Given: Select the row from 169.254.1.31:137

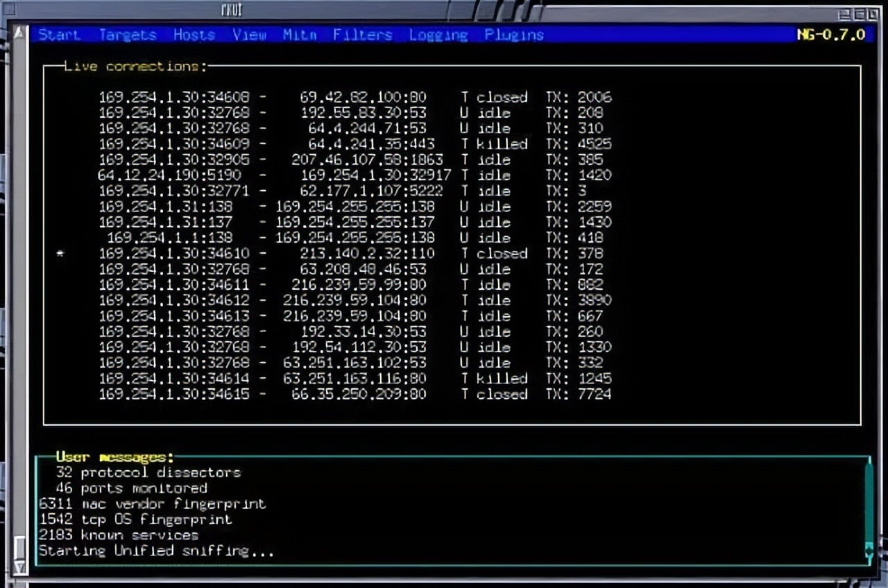Looking at the screenshot, I should [x=355, y=222].
